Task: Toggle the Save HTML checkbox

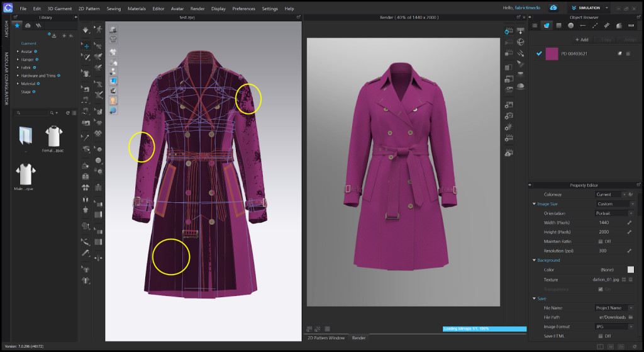Action: coord(601,336)
